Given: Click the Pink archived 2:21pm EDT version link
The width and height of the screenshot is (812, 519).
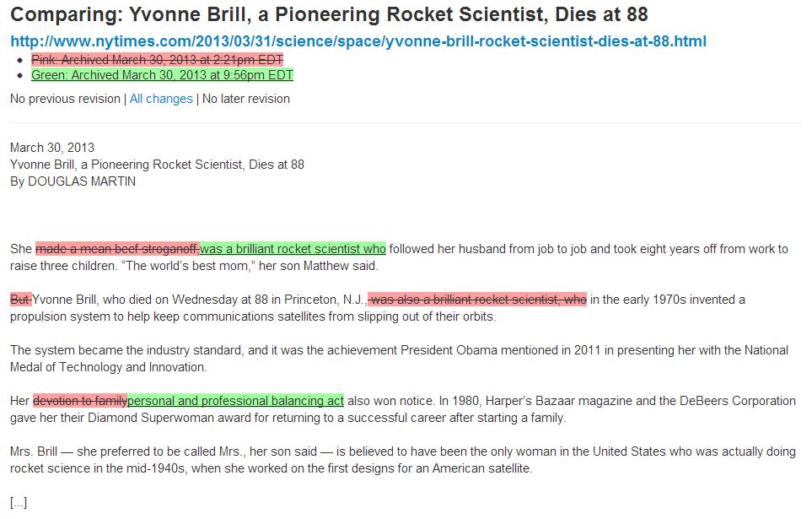Looking at the screenshot, I should coord(157,59).
